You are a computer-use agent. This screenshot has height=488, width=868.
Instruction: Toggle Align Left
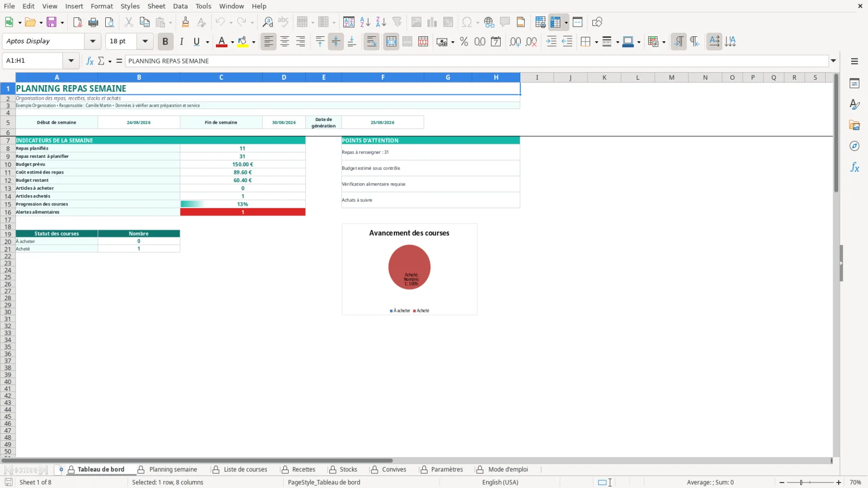coord(269,42)
